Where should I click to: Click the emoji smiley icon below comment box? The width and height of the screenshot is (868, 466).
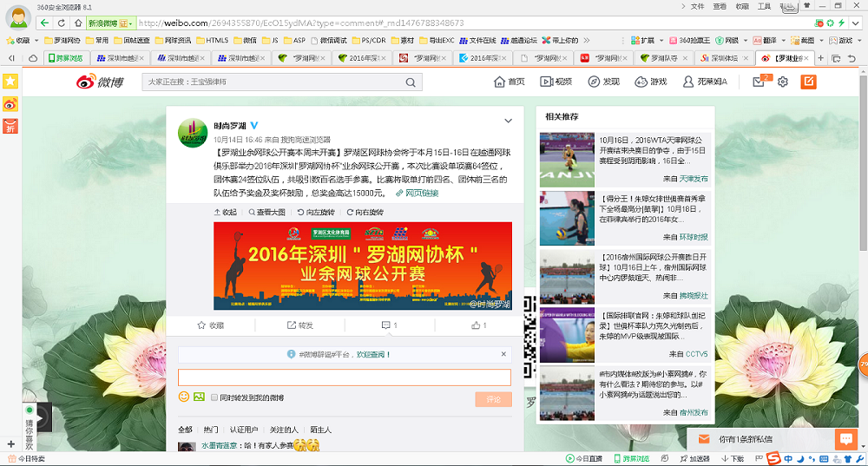click(184, 397)
